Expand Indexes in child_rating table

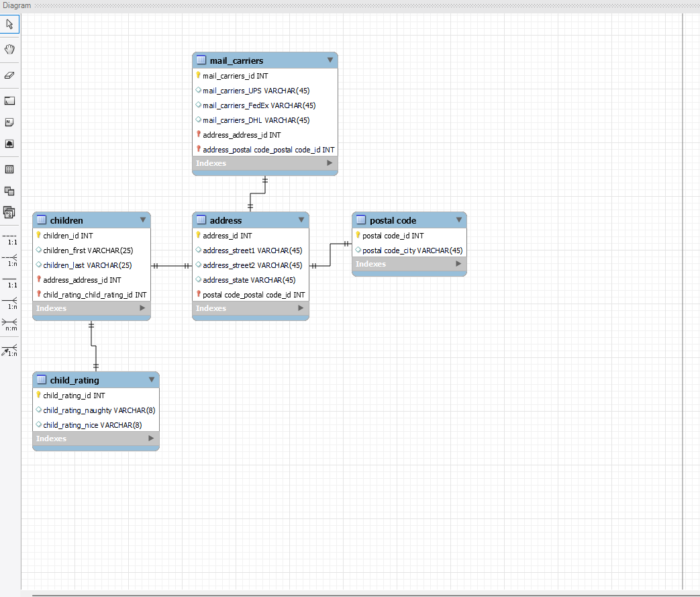[x=151, y=439]
